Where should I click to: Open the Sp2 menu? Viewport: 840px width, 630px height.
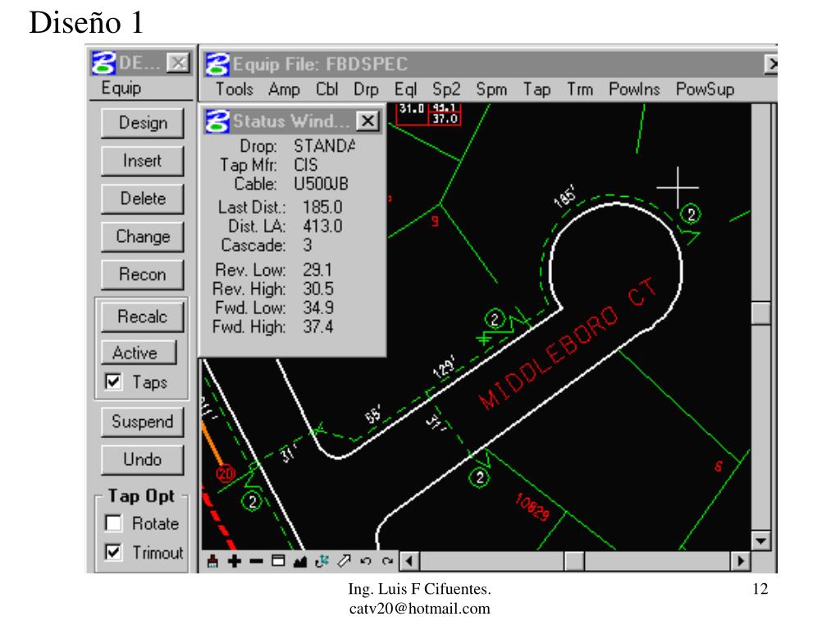point(446,89)
